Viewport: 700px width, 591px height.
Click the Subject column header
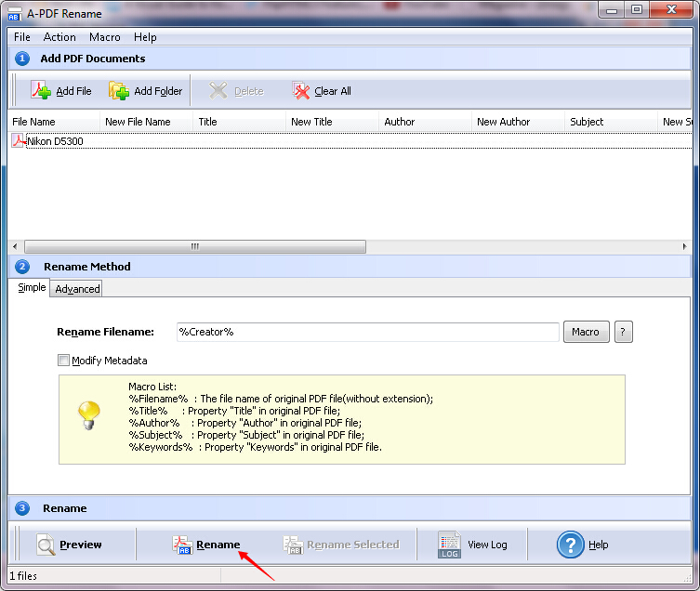click(611, 122)
